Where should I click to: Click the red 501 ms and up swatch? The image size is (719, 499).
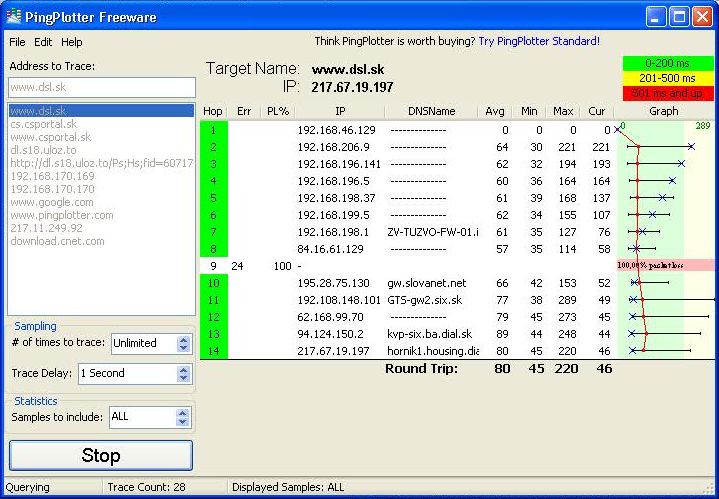[667, 93]
